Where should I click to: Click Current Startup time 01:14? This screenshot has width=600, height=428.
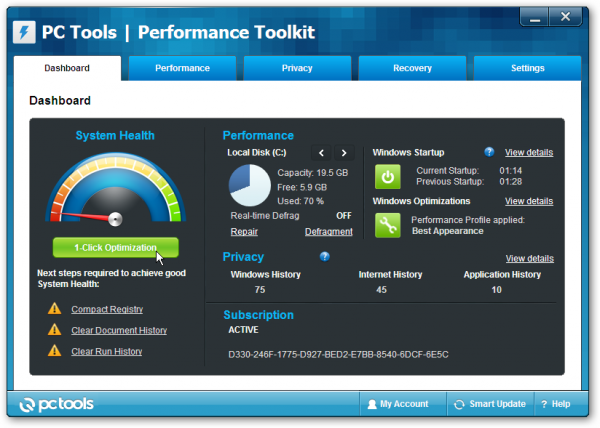coord(510,171)
